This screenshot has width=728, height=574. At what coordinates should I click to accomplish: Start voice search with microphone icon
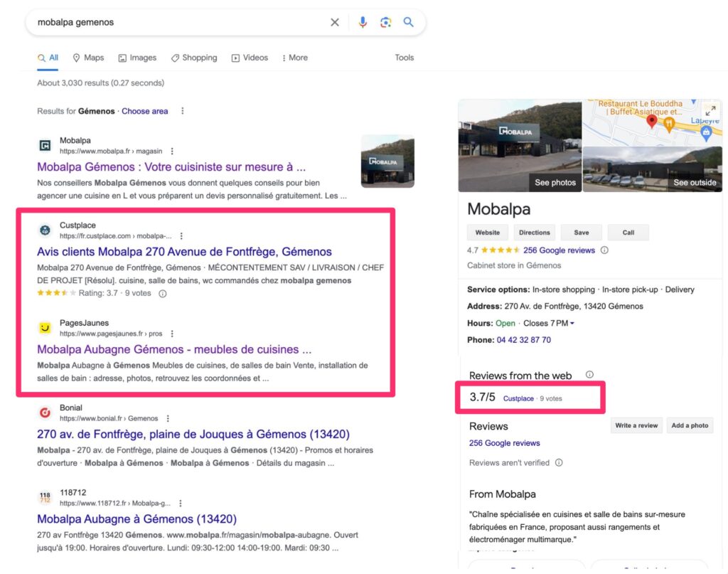coord(363,22)
